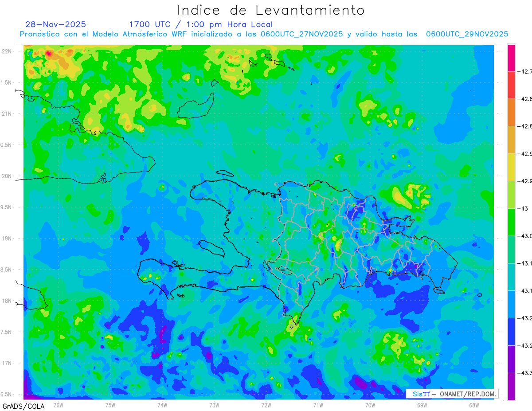
Task: Click the '-42.7' legend value
Action: point(525,71)
